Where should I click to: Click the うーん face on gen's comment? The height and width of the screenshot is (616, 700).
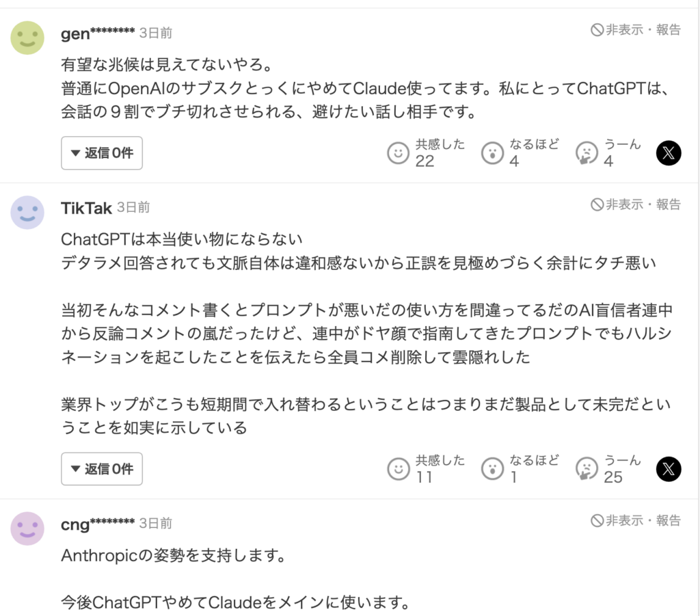587,152
